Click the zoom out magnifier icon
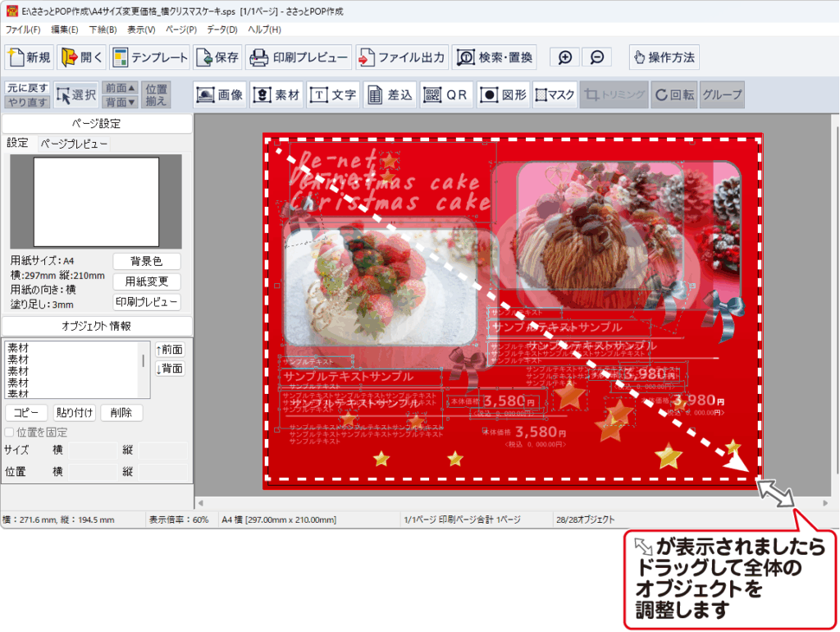840x632 pixels. click(597, 57)
